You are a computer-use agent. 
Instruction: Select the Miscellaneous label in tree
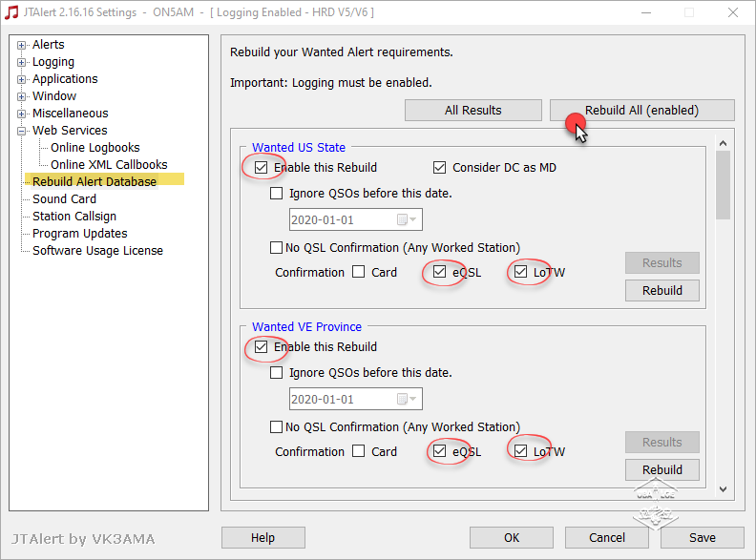coord(70,114)
